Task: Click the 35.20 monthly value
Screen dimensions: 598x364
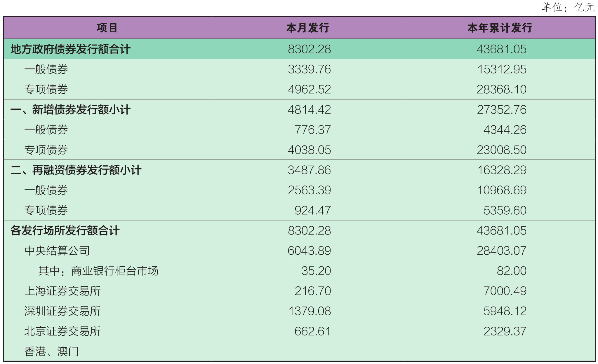Action: 316,271
